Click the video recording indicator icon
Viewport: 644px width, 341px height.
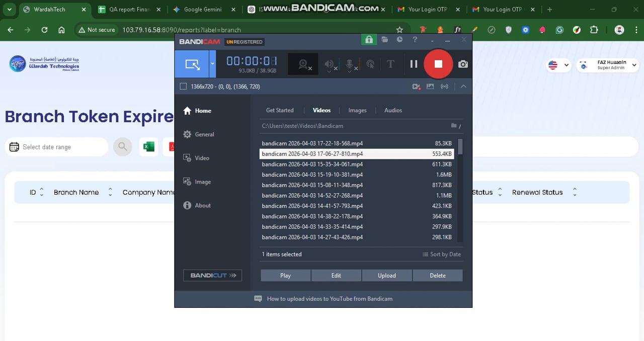[x=416, y=87]
